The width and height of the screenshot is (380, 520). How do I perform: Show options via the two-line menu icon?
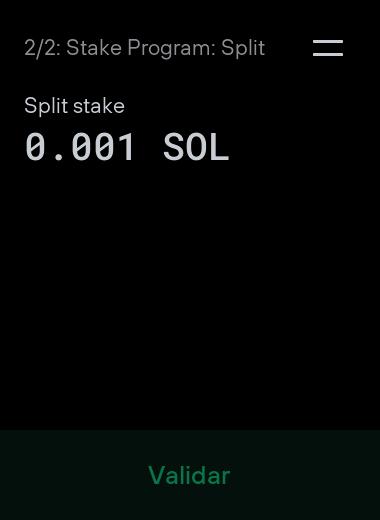pyautogui.click(x=328, y=48)
